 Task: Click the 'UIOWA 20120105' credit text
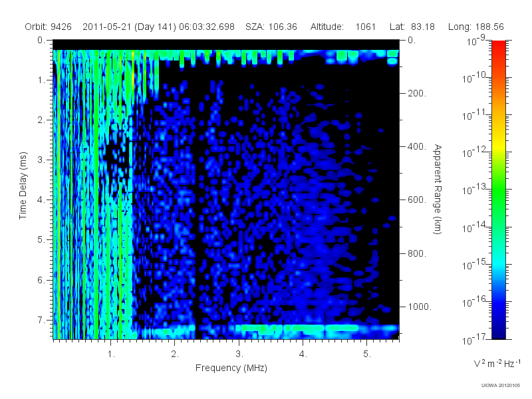coord(501,386)
